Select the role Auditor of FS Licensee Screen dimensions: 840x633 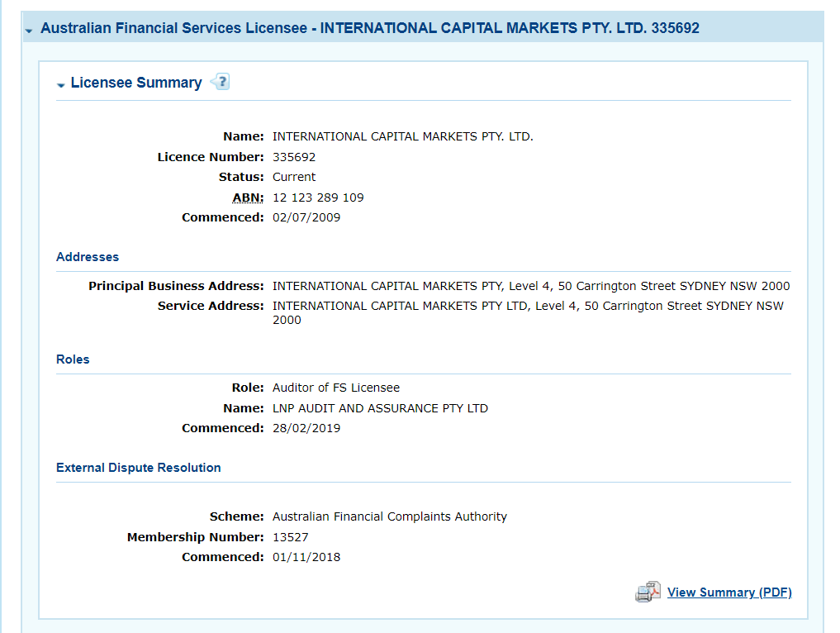(336, 388)
